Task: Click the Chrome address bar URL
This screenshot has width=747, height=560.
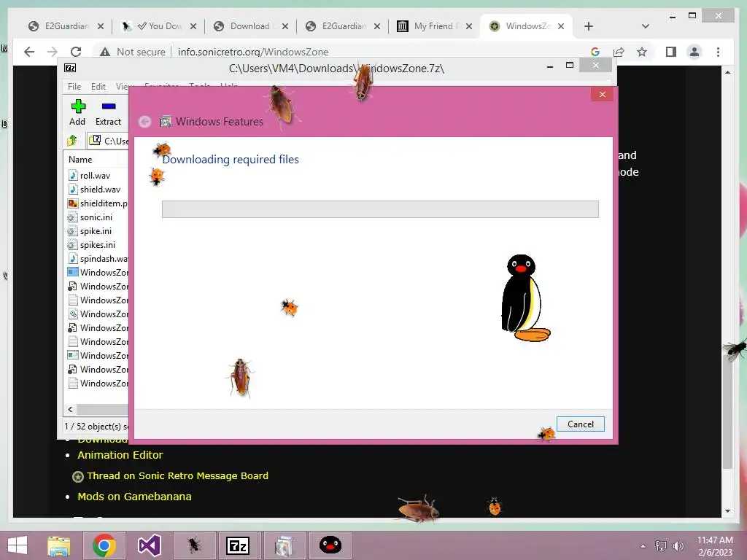Action: pyautogui.click(x=253, y=52)
